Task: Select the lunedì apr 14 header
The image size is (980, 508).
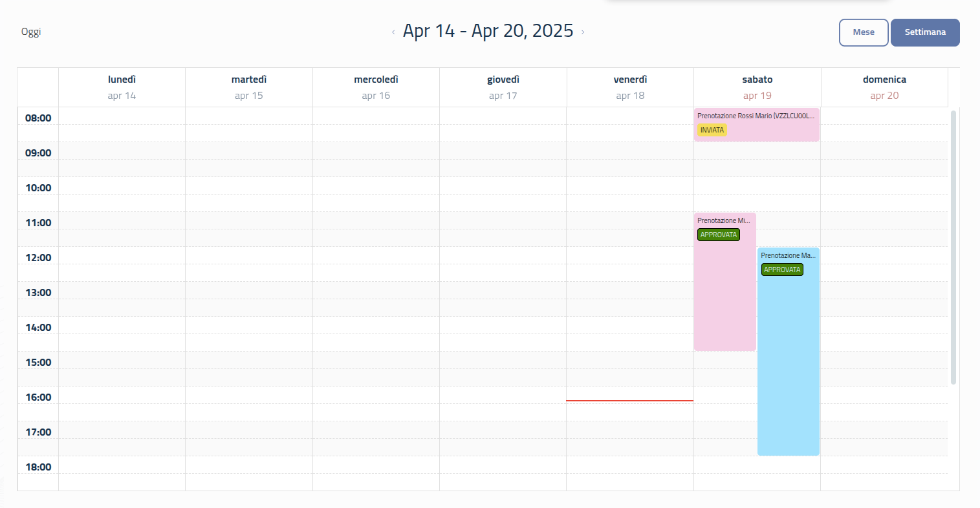Action: coord(122,87)
